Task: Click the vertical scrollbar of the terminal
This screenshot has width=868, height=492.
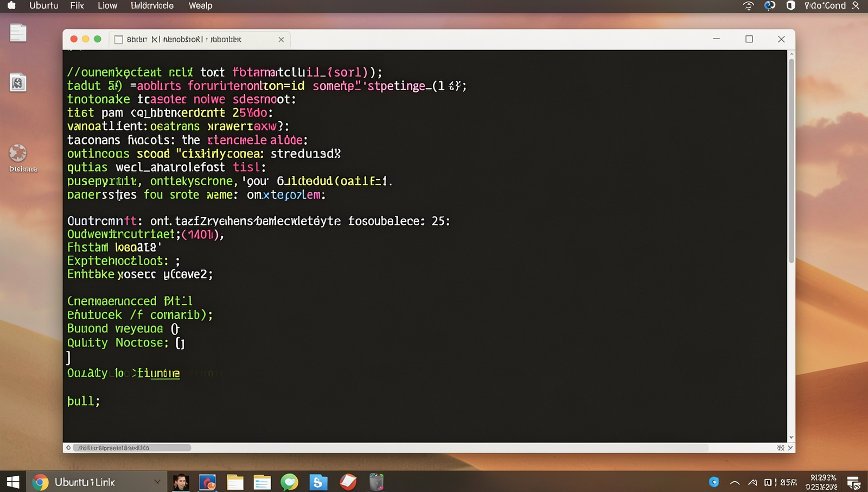Action: pyautogui.click(x=792, y=160)
